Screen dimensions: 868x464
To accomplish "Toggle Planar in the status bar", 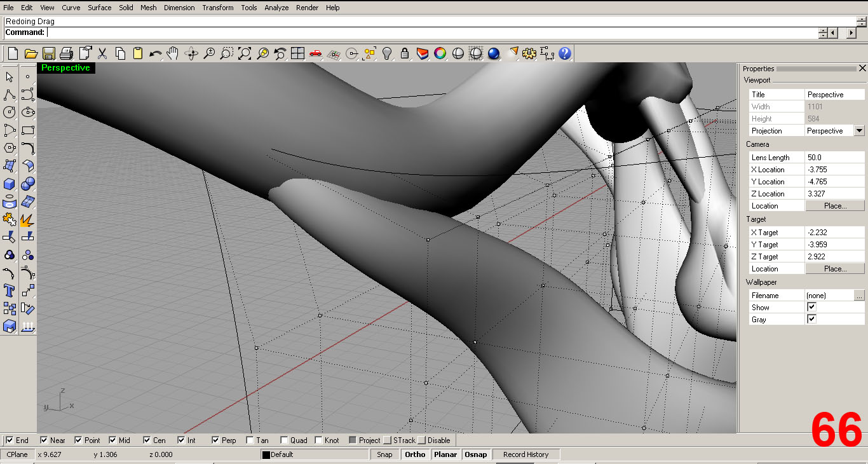I will pyautogui.click(x=445, y=454).
